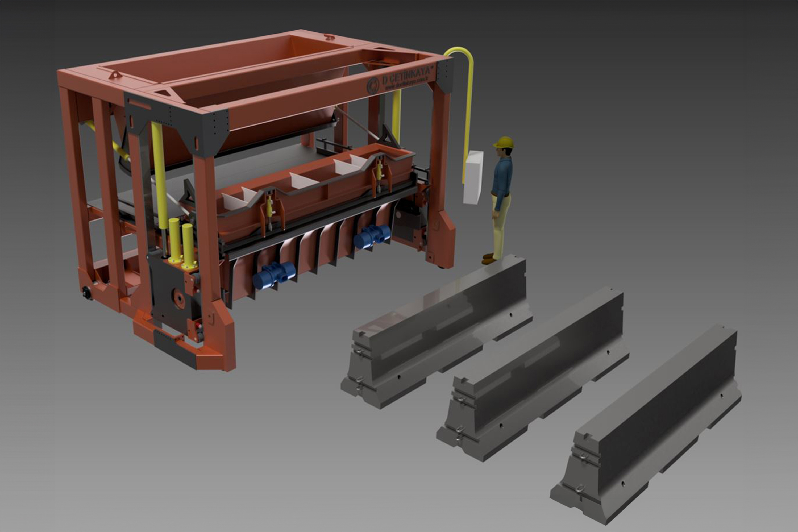This screenshot has height=532, width=798.
Task: Click the round gear logo emblem beside ÇETİNKAYA
Action: click(x=373, y=85)
